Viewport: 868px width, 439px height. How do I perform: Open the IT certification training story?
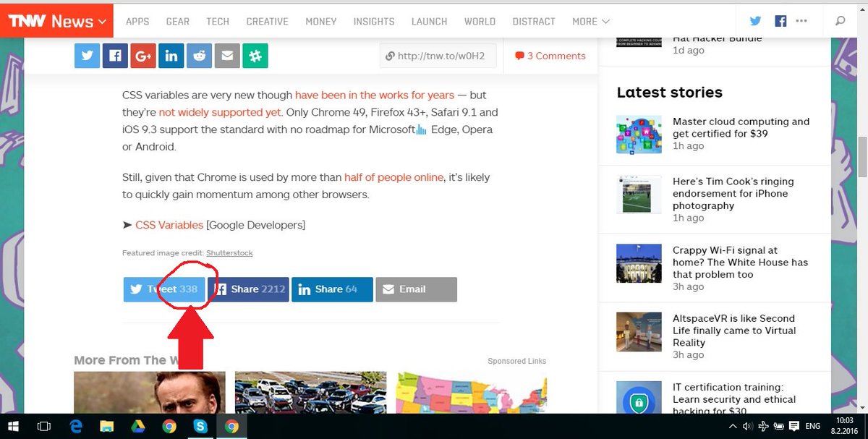pos(734,398)
